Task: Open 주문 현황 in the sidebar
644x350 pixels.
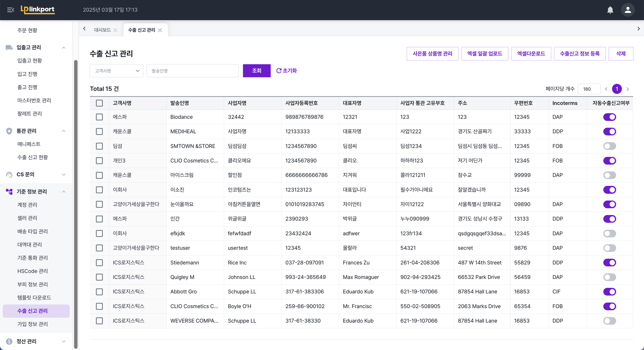Action: click(x=27, y=31)
